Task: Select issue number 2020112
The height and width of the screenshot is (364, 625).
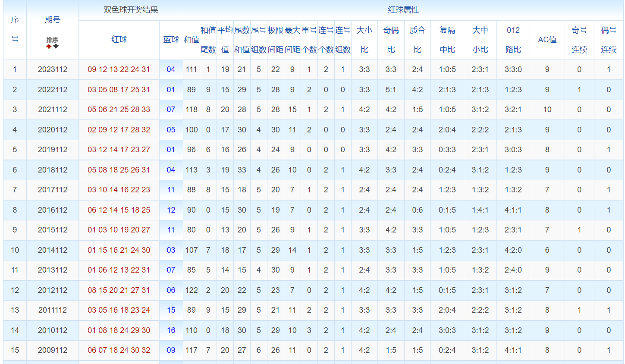Action: click(x=53, y=130)
